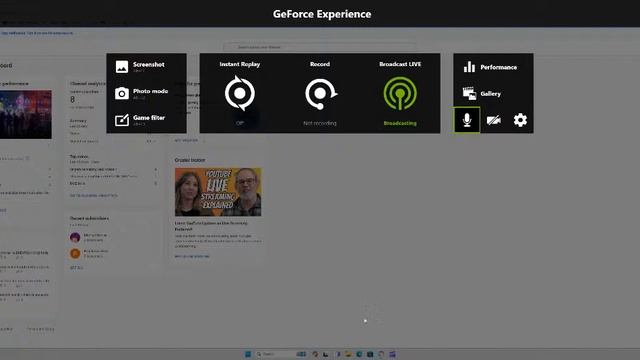
Task: Start recording with the Record icon
Action: 320,94
